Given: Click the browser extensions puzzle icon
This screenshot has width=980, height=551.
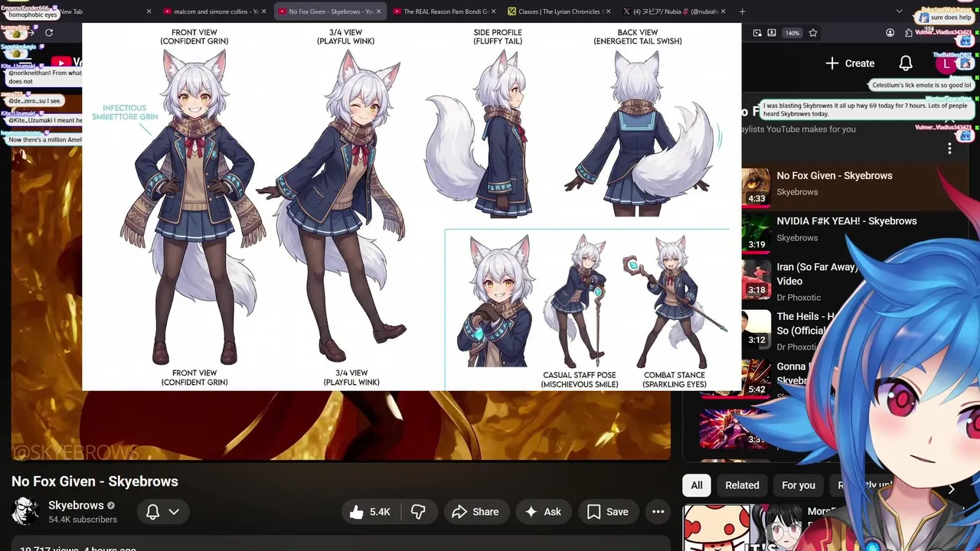Looking at the screenshot, I should tap(909, 33).
